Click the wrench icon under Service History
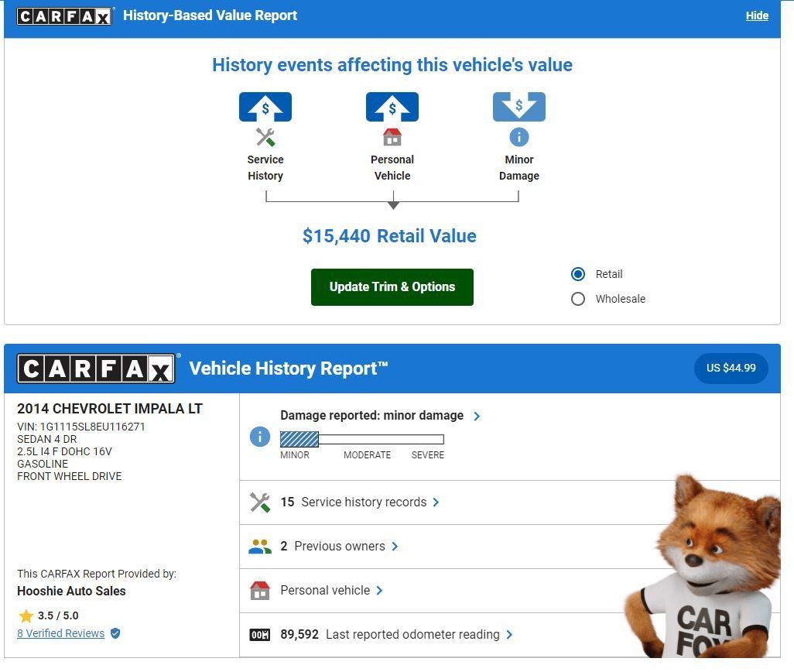 (265, 137)
